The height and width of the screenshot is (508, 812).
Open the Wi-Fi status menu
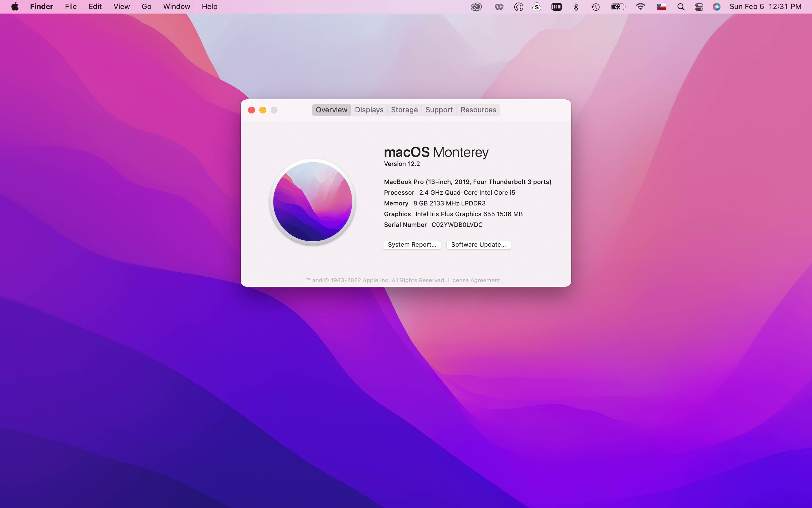tap(640, 7)
